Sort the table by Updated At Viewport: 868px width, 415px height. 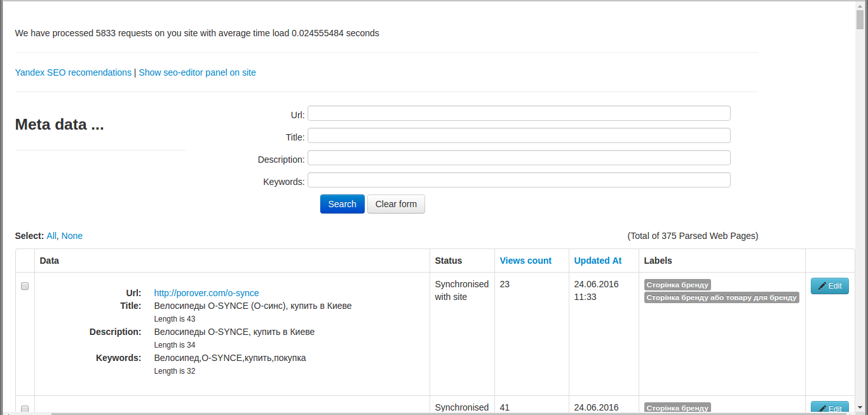point(597,261)
